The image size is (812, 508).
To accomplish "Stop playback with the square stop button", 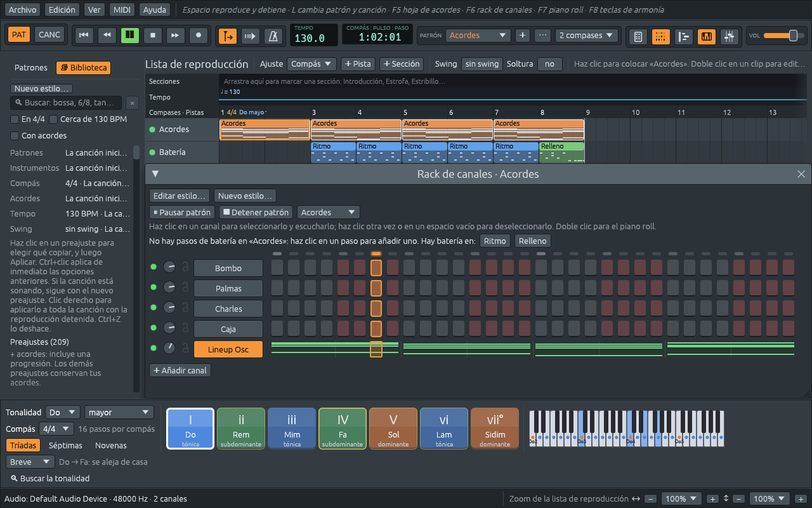I will (153, 35).
